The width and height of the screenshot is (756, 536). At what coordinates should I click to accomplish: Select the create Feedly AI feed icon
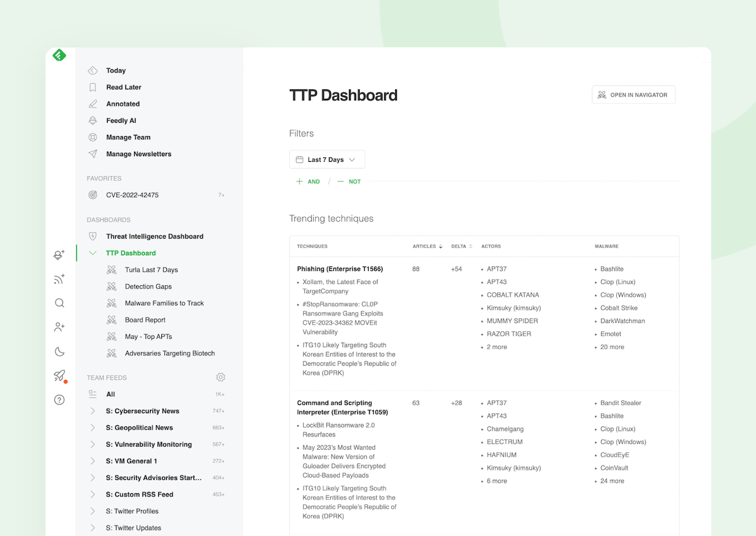(59, 255)
